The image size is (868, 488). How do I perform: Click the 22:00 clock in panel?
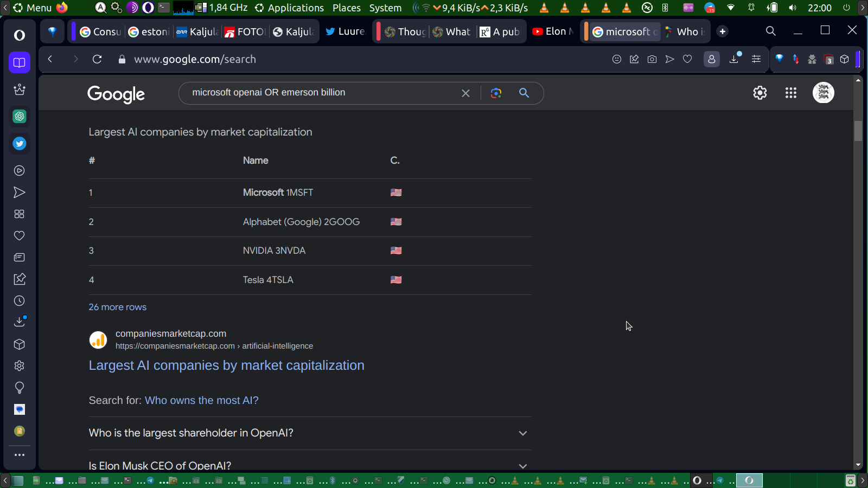(x=820, y=8)
